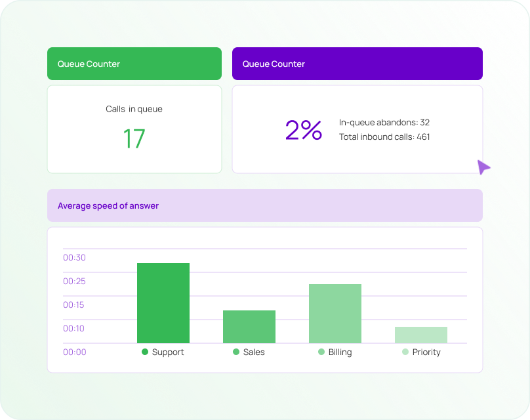Screen dimensions: 530x420
Task: Toggle the Sales legend dot
Action: pos(236,352)
